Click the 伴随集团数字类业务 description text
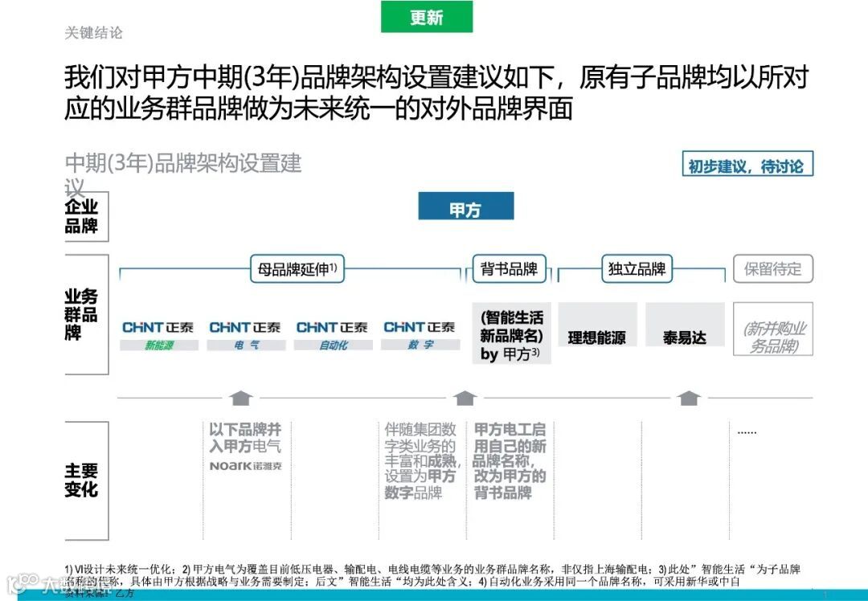 pyautogui.click(x=422, y=461)
